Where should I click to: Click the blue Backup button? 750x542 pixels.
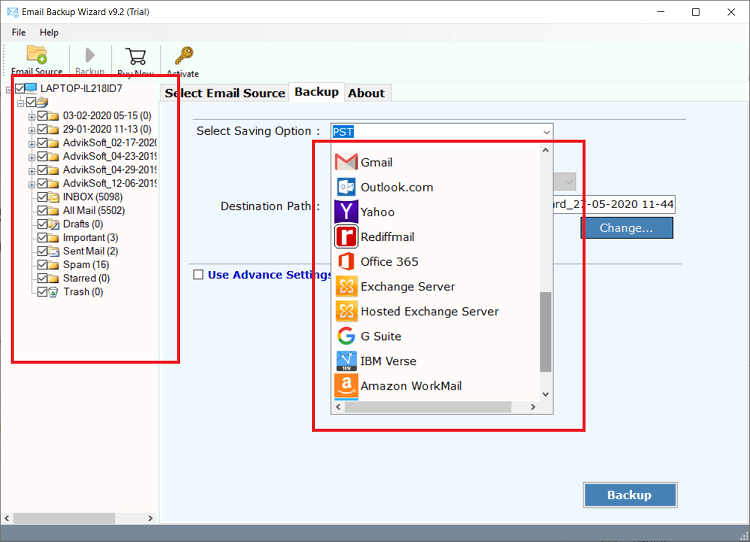(630, 495)
